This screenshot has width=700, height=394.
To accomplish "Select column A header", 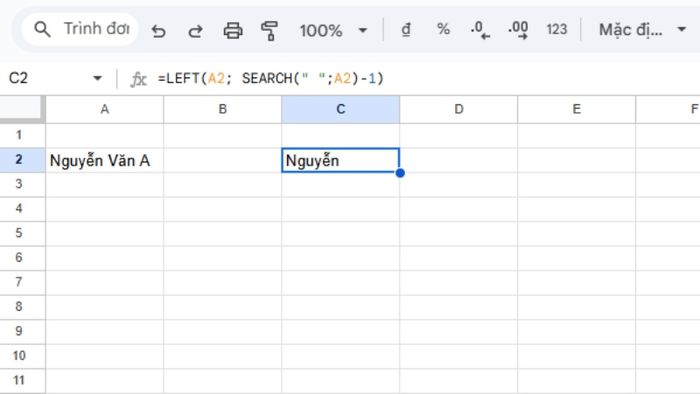I will point(104,109).
